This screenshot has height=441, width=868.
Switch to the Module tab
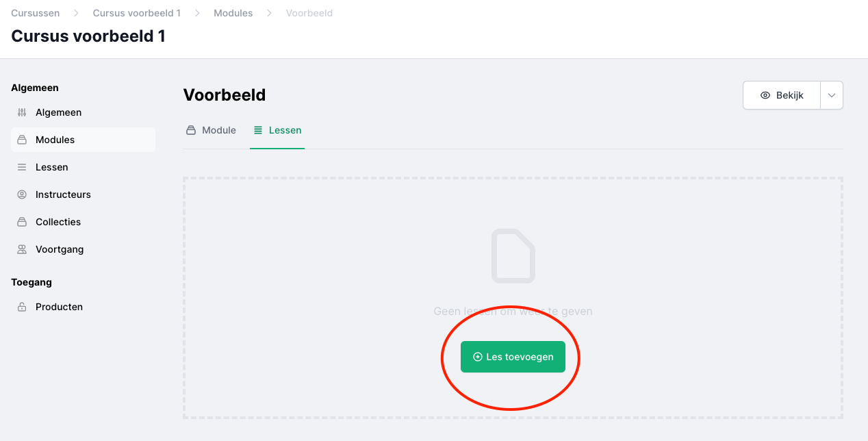click(211, 130)
